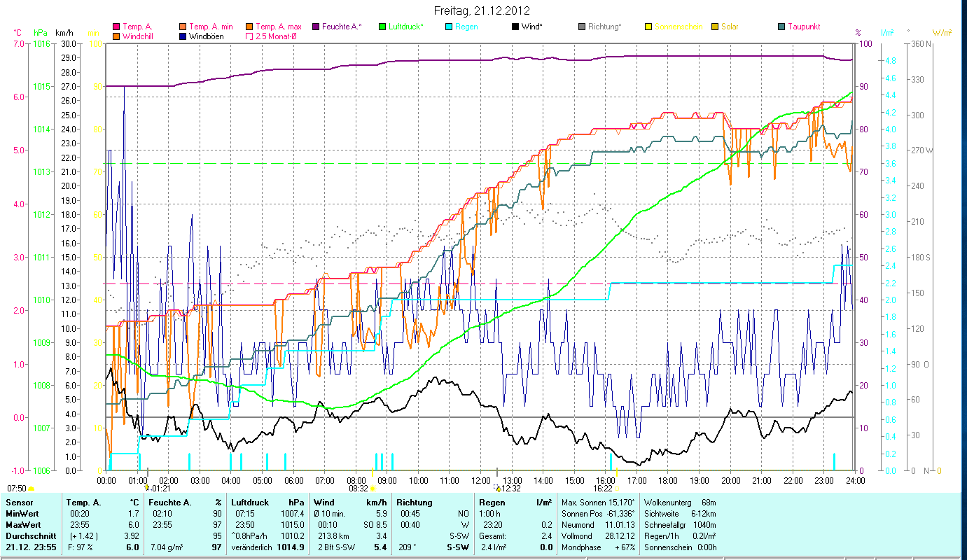967x560 pixels.
Task: Click the orange Windchill legend square
Action: pyautogui.click(x=116, y=36)
